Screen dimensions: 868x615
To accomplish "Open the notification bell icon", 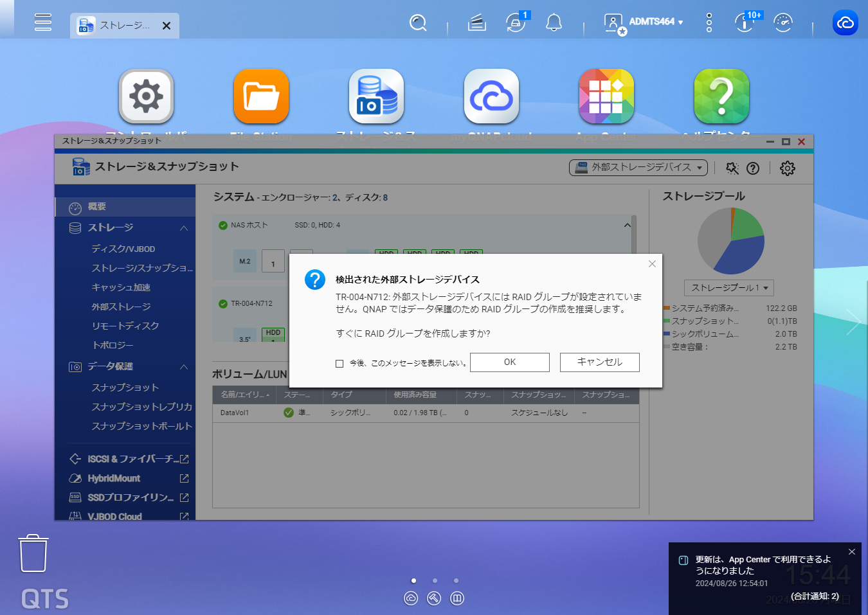I will [x=554, y=23].
